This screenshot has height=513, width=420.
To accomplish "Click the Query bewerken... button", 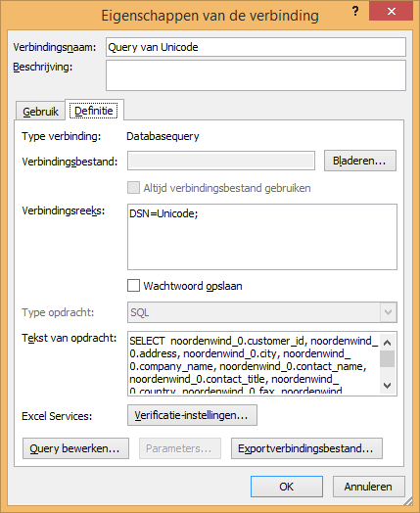I will (x=75, y=448).
